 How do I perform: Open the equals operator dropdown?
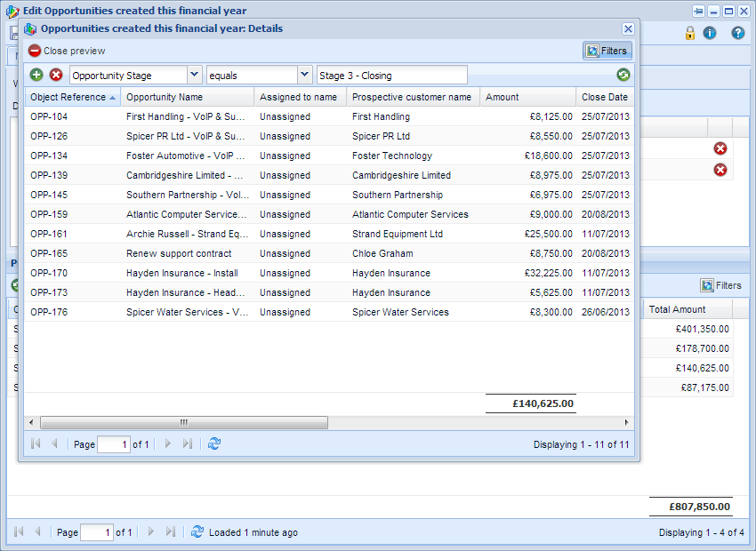coord(304,75)
